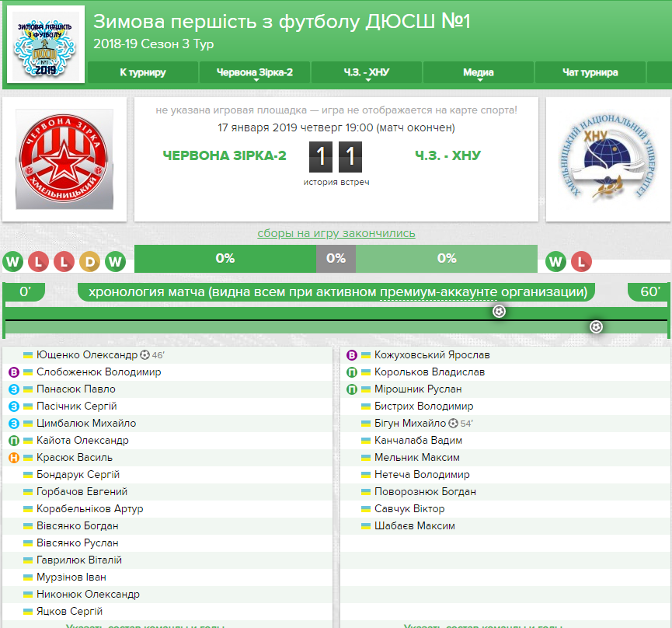The width and height of the screenshot is (672, 628).
Task: Click green П badge of Кайота Олександр
Action: pyautogui.click(x=14, y=441)
